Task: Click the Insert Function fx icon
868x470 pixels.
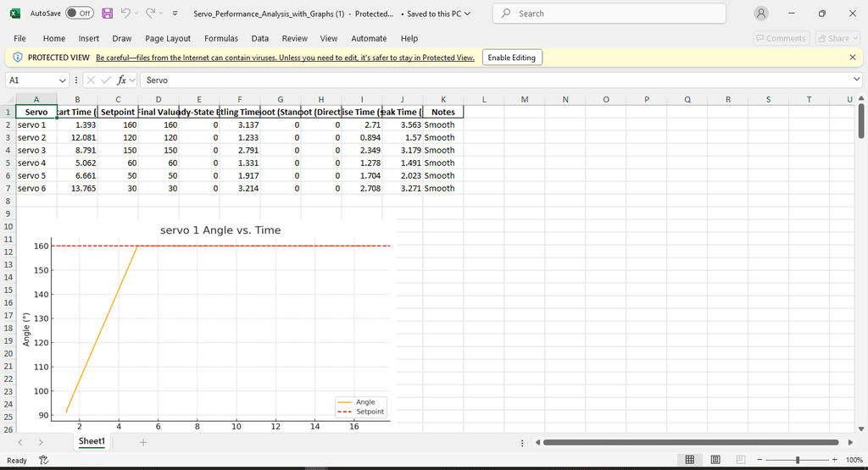Action: [x=123, y=80]
